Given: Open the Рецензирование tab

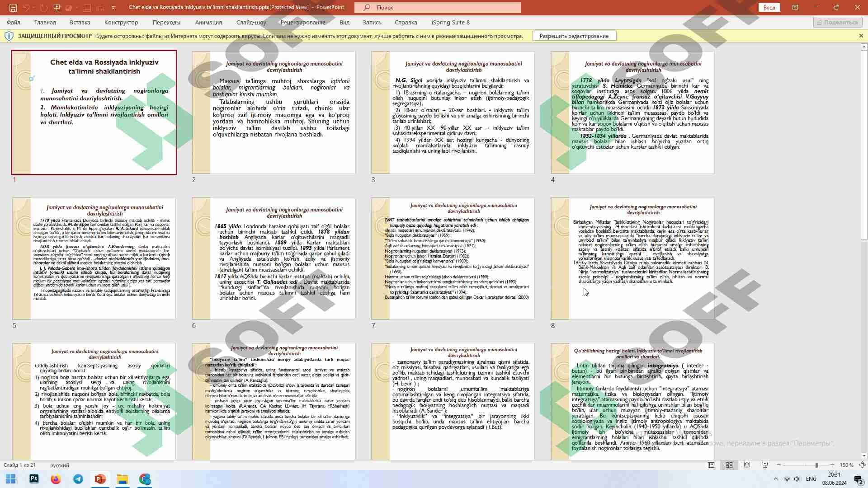Looking at the screenshot, I should coord(303,22).
